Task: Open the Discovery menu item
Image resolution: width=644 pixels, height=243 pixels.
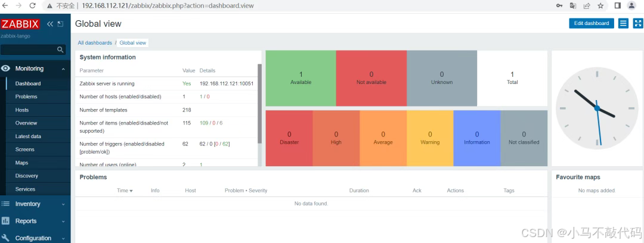Action: (27, 176)
